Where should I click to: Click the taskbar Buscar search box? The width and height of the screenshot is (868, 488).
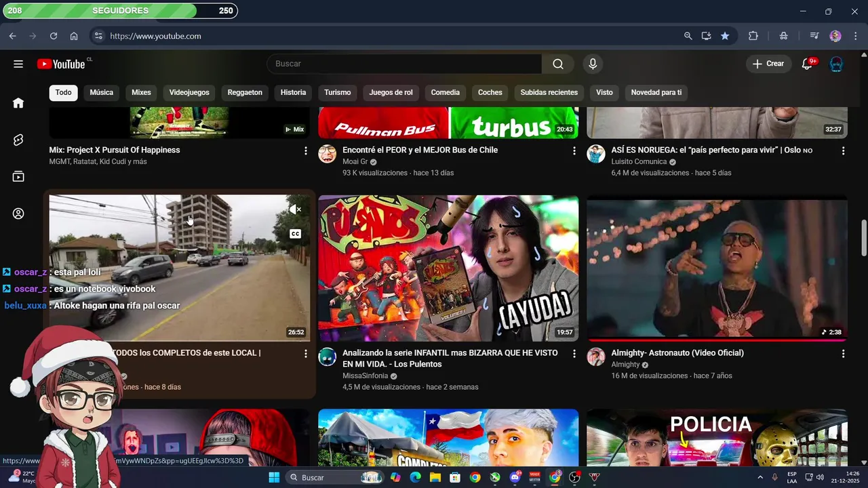pos(335,477)
